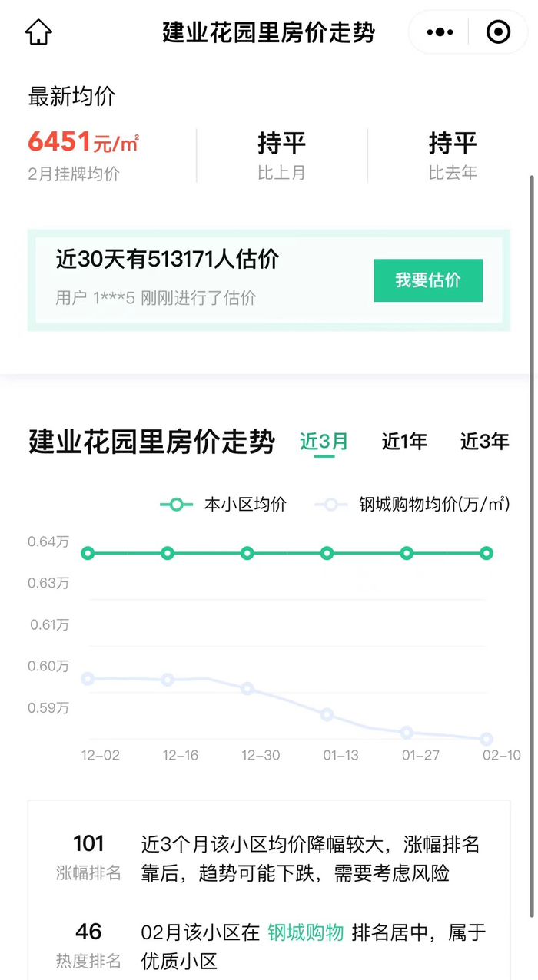Click 持平 above 比去年
The width and height of the screenshot is (538, 980).
coord(453,143)
